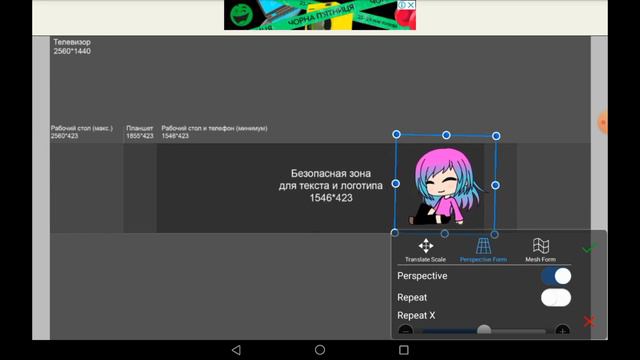
Task: Click the 'Безопасная зона' text
Action: point(331,173)
